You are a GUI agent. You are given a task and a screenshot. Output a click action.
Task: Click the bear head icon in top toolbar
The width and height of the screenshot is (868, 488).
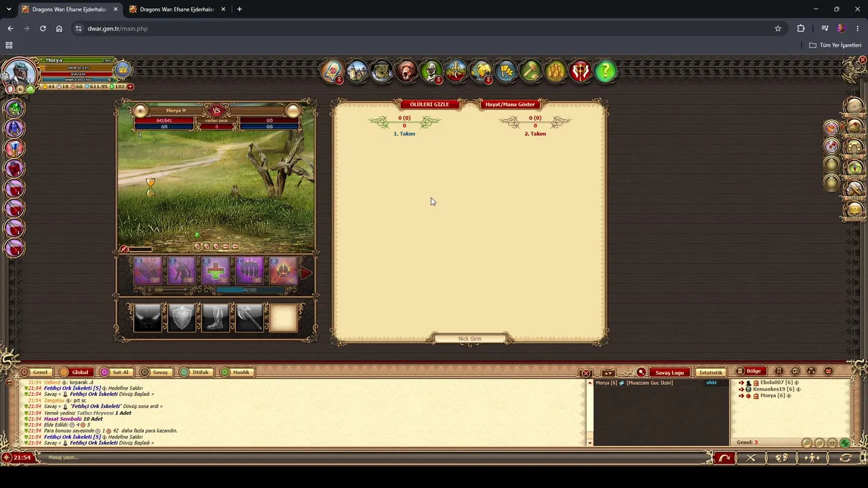[406, 70]
